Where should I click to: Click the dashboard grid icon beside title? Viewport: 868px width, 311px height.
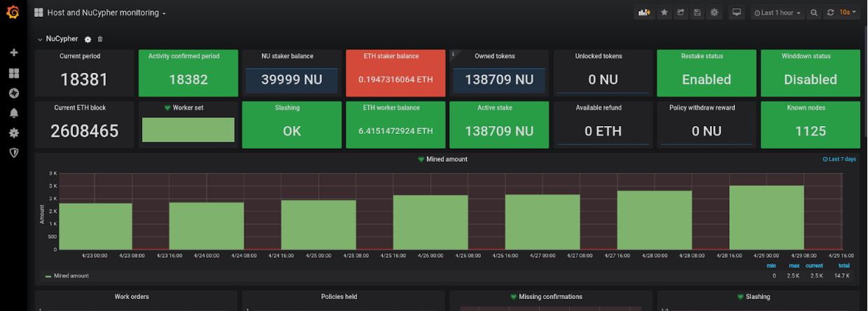[x=38, y=13]
